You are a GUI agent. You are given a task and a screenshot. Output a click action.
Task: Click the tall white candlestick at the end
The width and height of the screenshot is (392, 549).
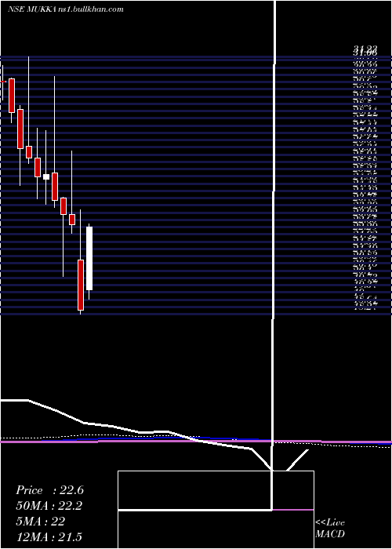click(x=89, y=258)
